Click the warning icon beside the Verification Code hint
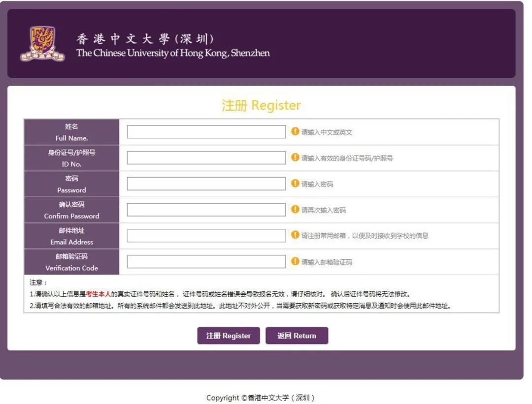Image resolution: width=532 pixels, height=404 pixels. 295,261
